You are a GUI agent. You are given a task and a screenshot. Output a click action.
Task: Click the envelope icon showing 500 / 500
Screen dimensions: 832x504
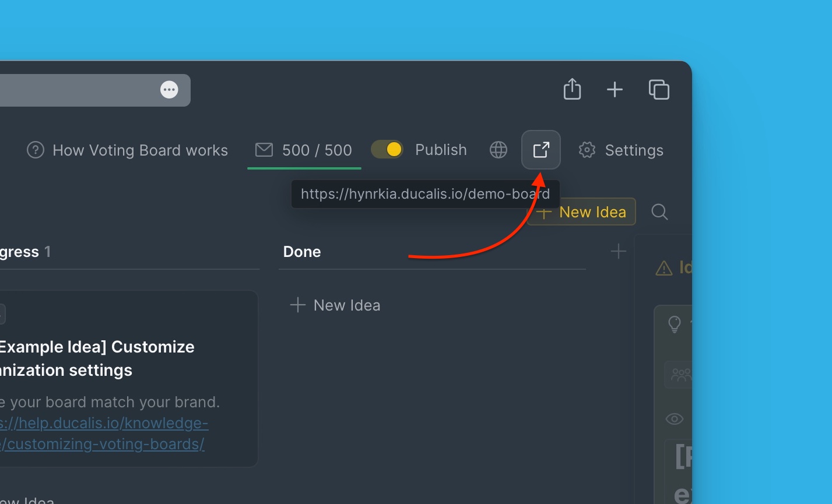click(264, 150)
